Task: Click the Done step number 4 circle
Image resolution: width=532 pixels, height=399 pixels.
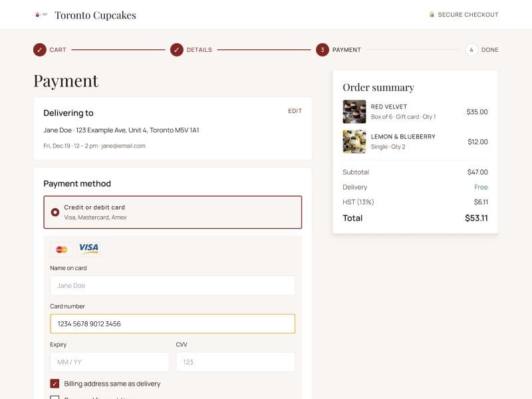Action: point(471,50)
